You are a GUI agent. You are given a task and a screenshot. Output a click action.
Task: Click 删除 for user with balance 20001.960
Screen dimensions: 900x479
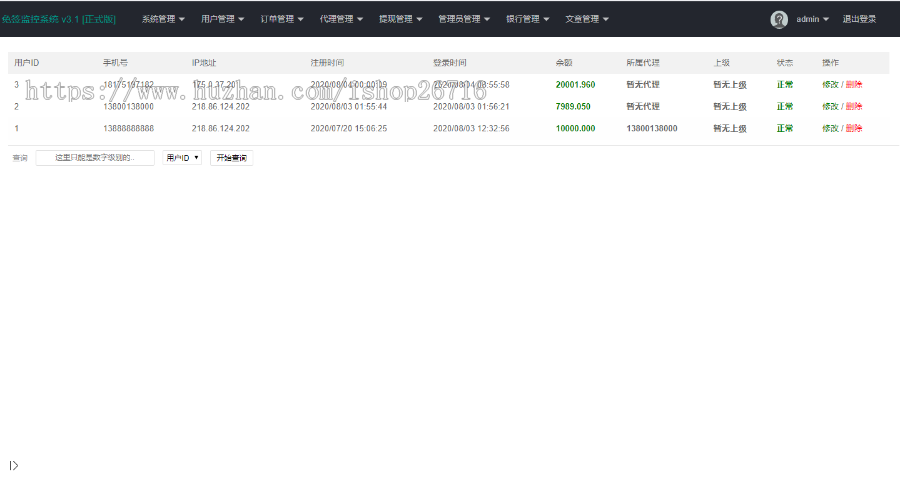pos(854,84)
